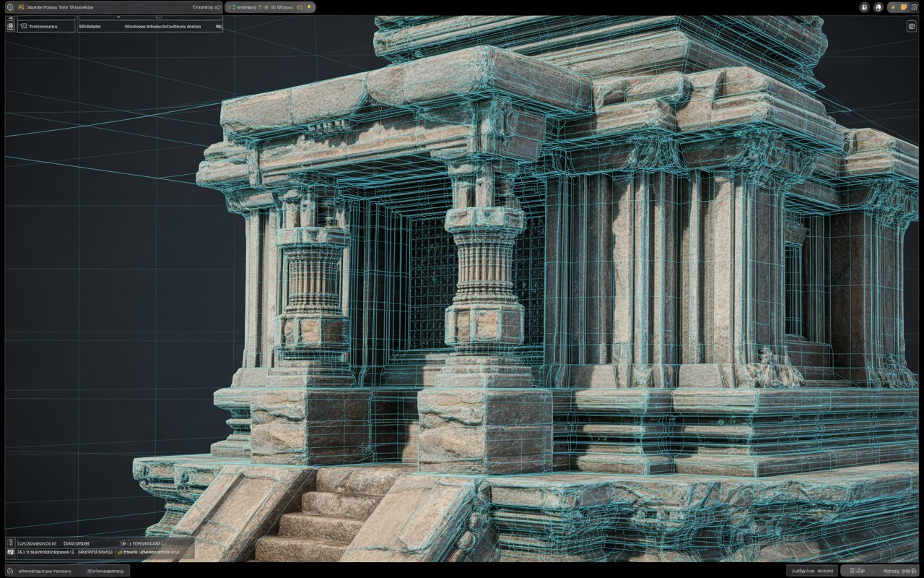Enable the green status indicator toggle at top right
This screenshot has height=578, width=924.
coord(893,7)
